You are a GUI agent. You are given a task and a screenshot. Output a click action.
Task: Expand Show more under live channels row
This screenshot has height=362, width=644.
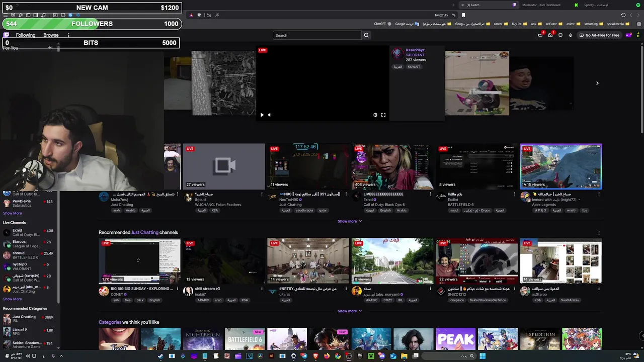click(350, 221)
